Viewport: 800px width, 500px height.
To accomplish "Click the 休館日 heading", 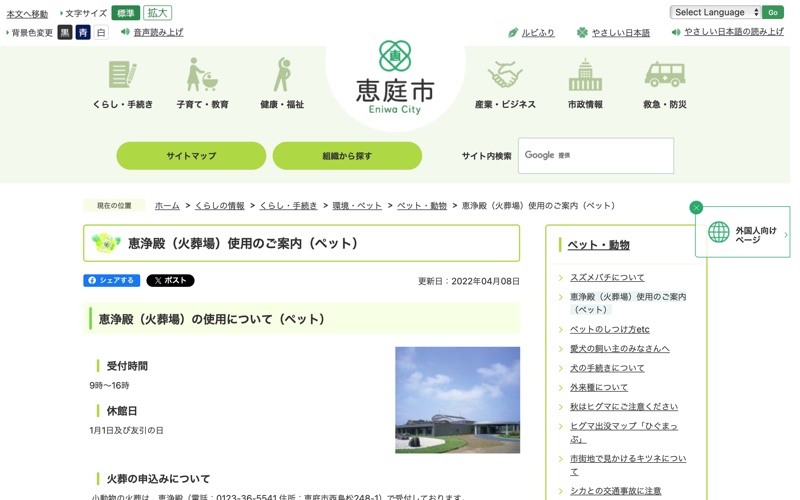I will coord(121,411).
